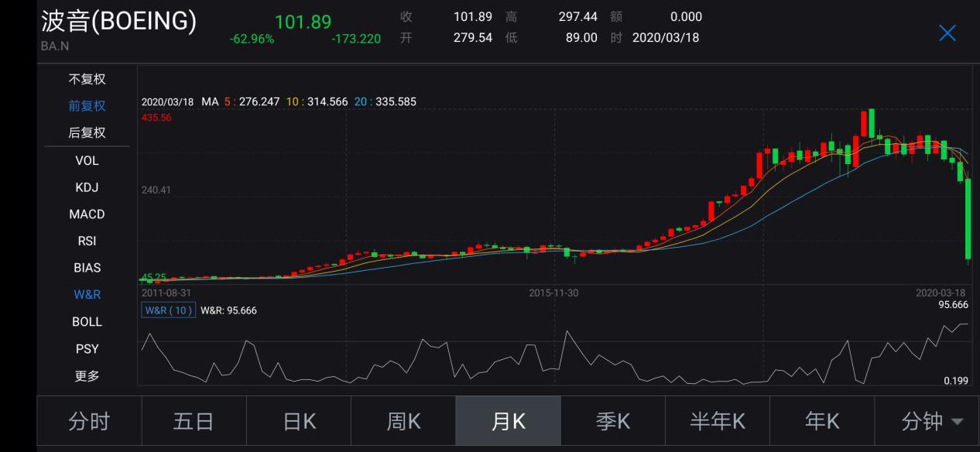
Task: Open the 周K weekly chart tab
Action: pyautogui.click(x=403, y=421)
